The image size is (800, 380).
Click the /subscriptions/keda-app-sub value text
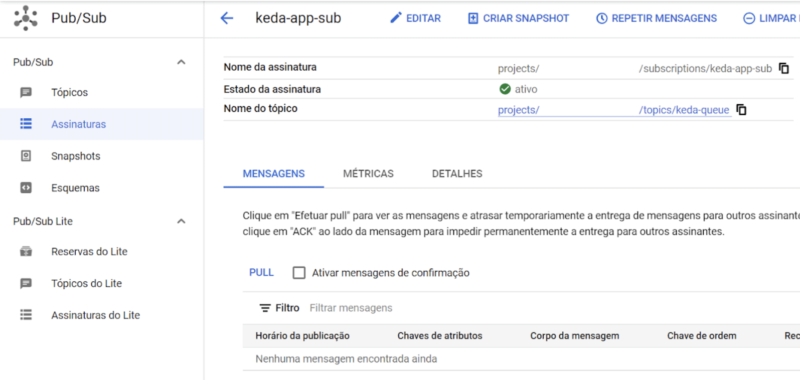705,69
